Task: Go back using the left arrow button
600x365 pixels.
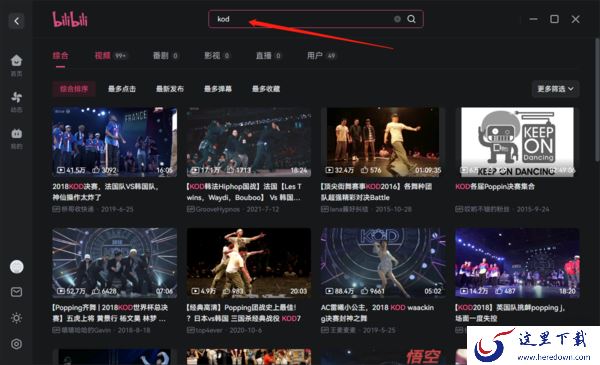Action: tap(16, 21)
